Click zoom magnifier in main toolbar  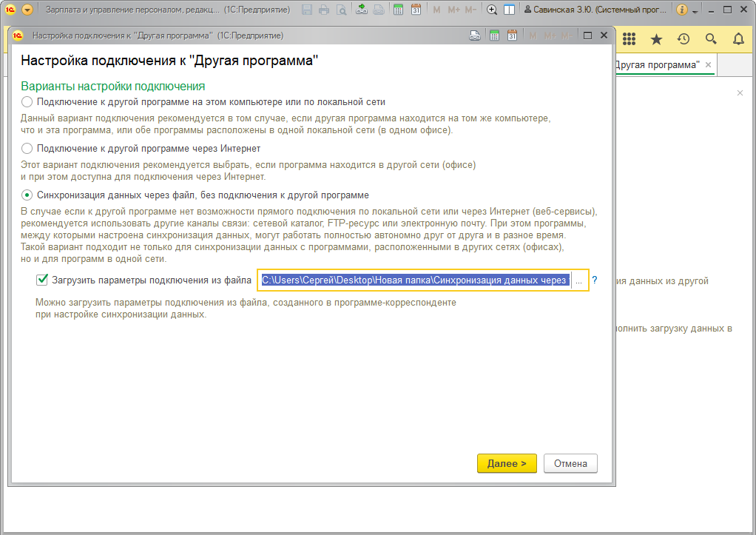pyautogui.click(x=492, y=10)
